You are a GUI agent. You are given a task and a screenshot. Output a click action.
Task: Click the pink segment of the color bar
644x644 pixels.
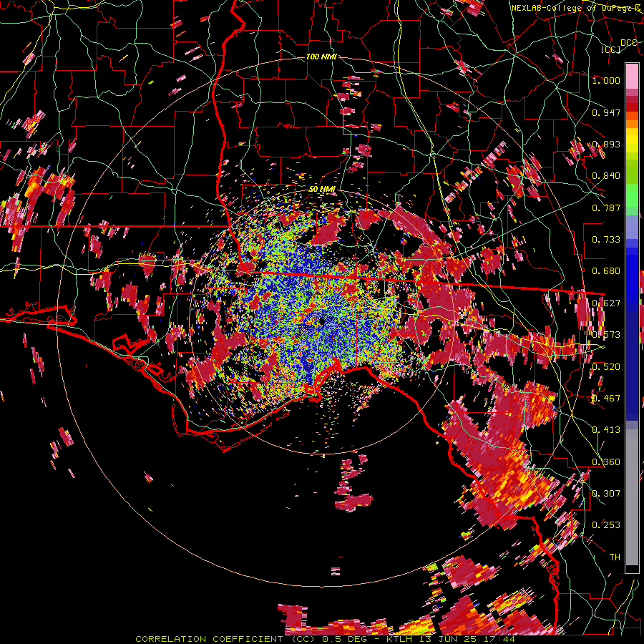coord(632,77)
